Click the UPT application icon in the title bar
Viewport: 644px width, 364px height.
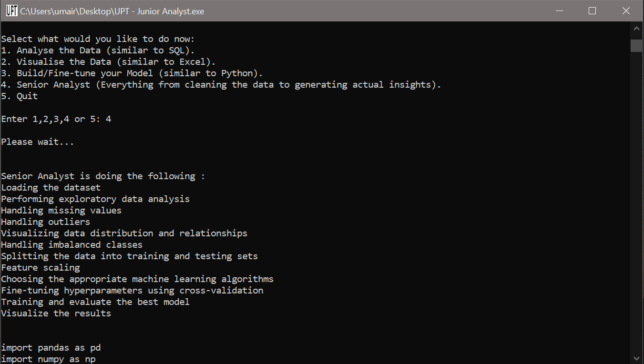tap(11, 10)
